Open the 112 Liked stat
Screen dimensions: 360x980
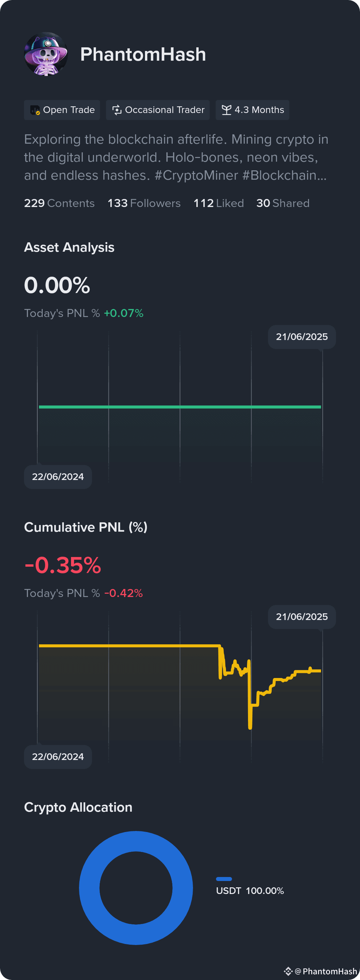218,203
